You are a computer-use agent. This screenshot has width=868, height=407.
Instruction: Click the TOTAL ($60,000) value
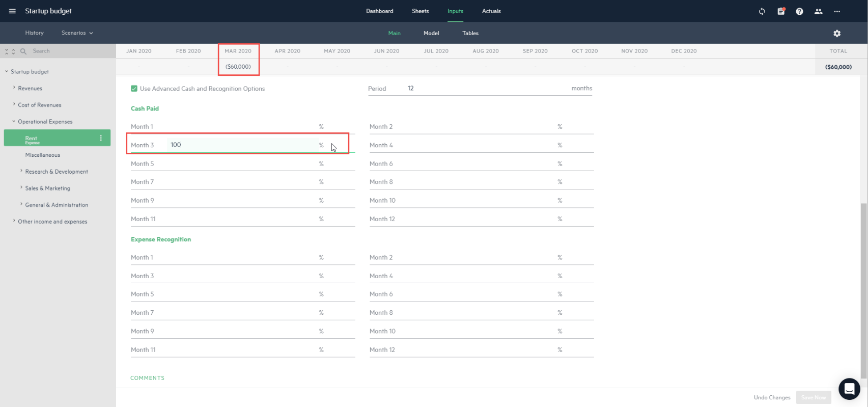point(838,67)
